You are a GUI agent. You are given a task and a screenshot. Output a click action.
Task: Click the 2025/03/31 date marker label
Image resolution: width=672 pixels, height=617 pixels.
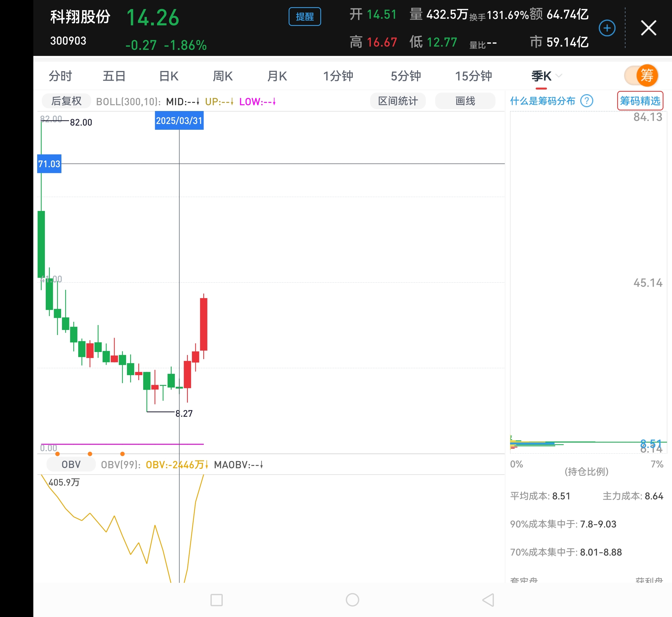coord(179,121)
